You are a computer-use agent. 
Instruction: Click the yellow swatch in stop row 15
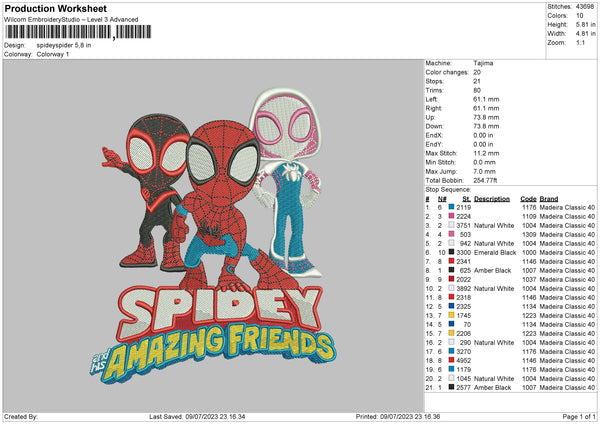click(x=451, y=333)
